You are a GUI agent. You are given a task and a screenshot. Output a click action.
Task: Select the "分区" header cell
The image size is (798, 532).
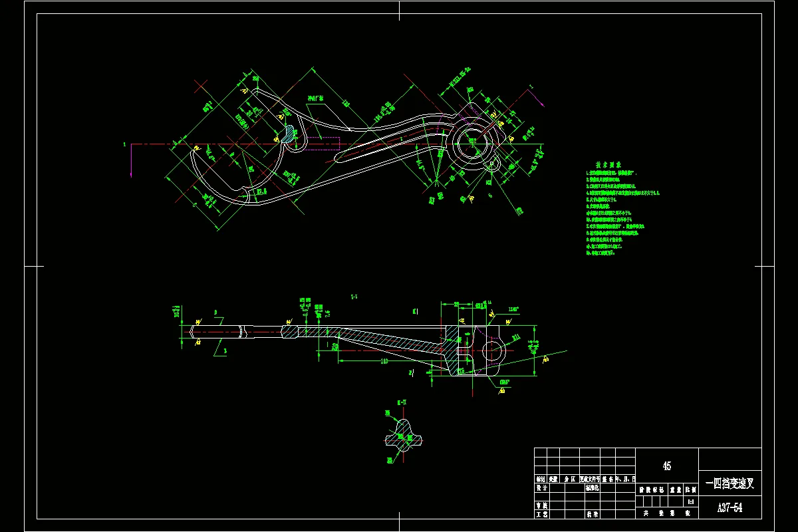point(570,479)
